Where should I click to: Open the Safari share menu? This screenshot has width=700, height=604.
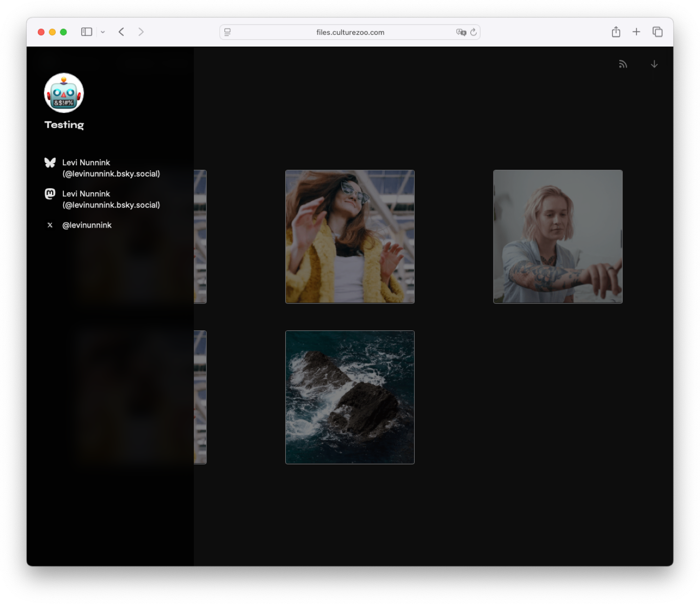coord(616,32)
